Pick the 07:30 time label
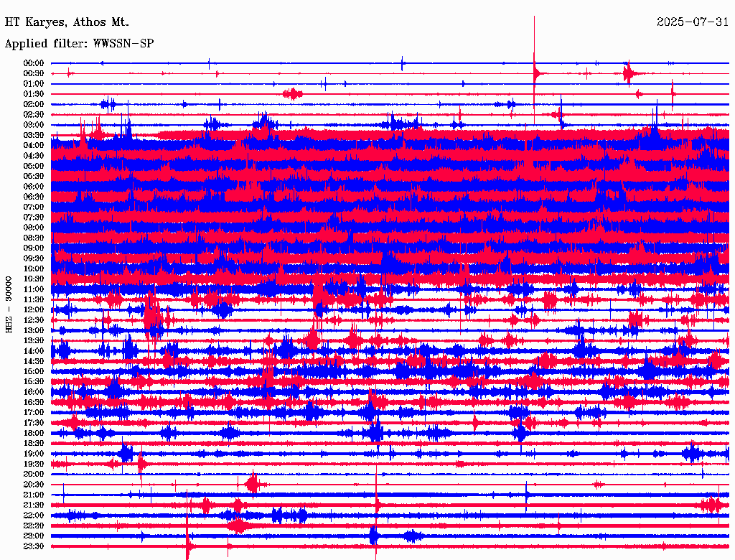Image resolution: width=735 pixels, height=560 pixels. tap(34, 218)
